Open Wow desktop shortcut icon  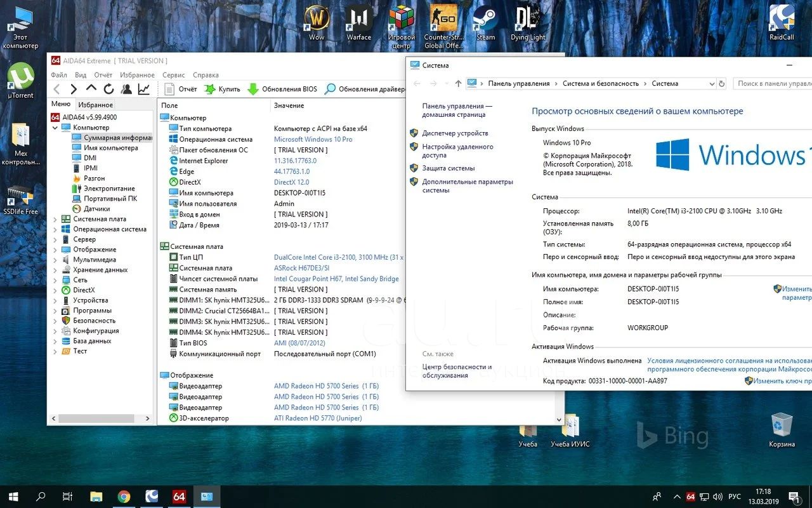coord(317,23)
